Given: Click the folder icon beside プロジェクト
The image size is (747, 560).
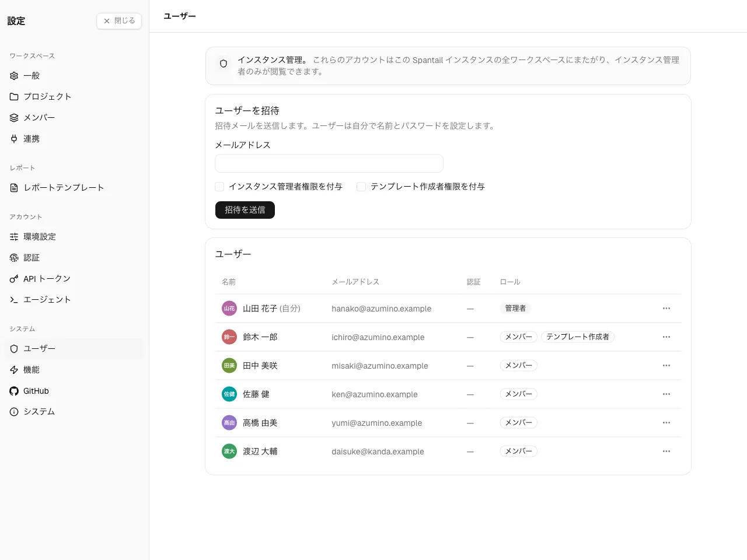Looking at the screenshot, I should [x=14, y=97].
